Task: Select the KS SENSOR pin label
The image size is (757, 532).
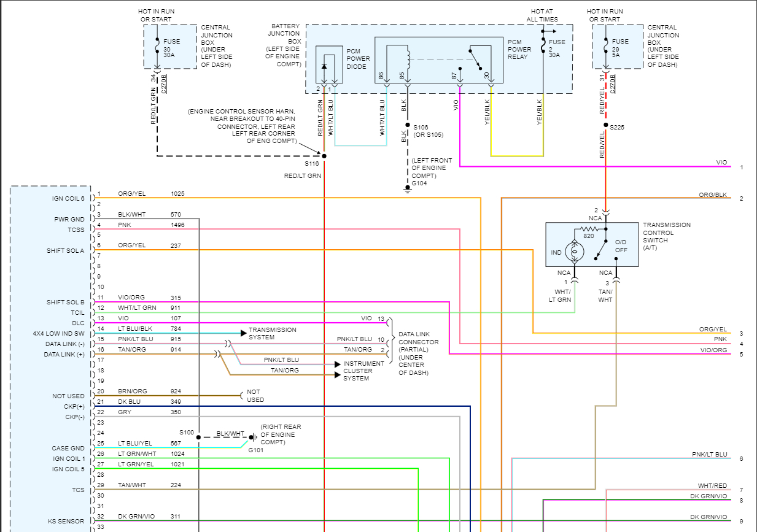Action: click(66, 521)
